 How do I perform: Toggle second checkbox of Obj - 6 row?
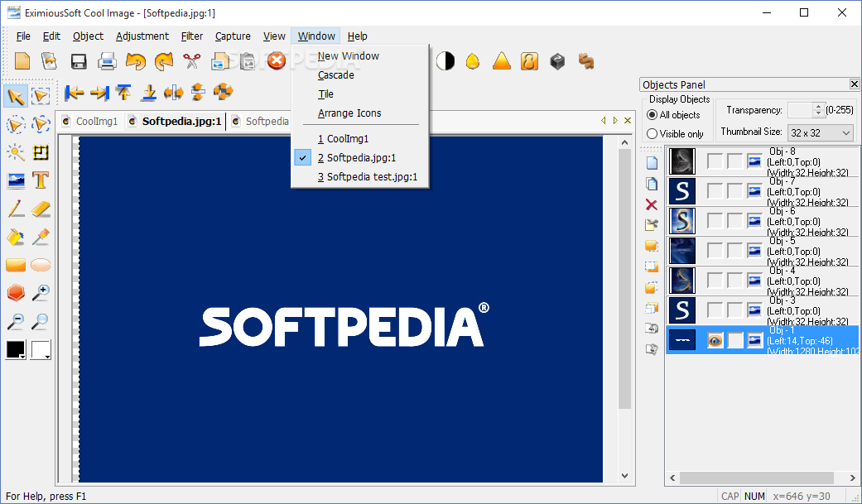pos(735,220)
